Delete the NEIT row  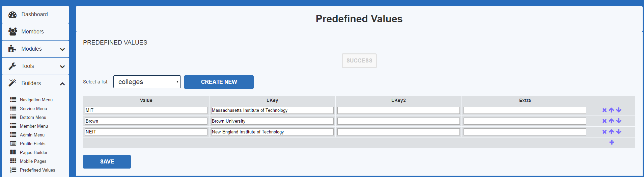(604, 132)
